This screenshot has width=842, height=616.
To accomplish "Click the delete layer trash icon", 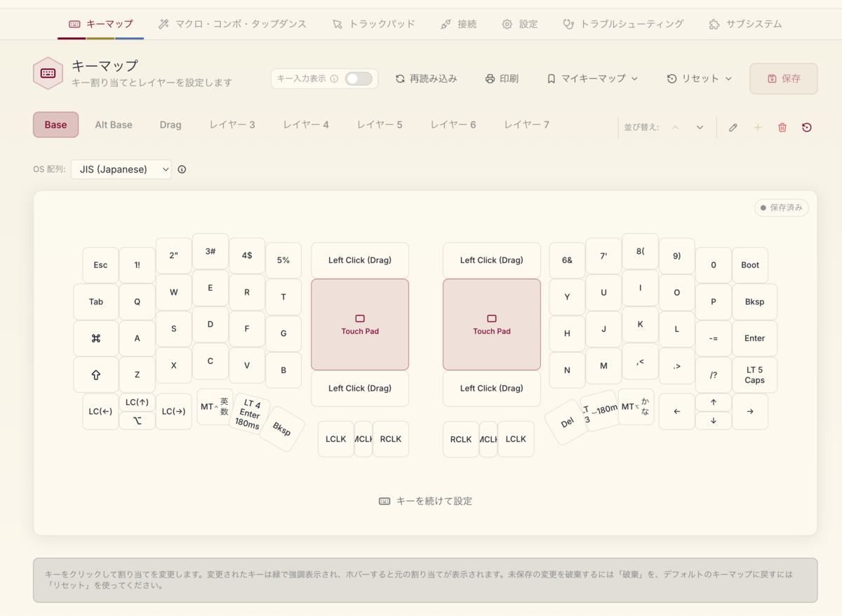I will tap(782, 128).
